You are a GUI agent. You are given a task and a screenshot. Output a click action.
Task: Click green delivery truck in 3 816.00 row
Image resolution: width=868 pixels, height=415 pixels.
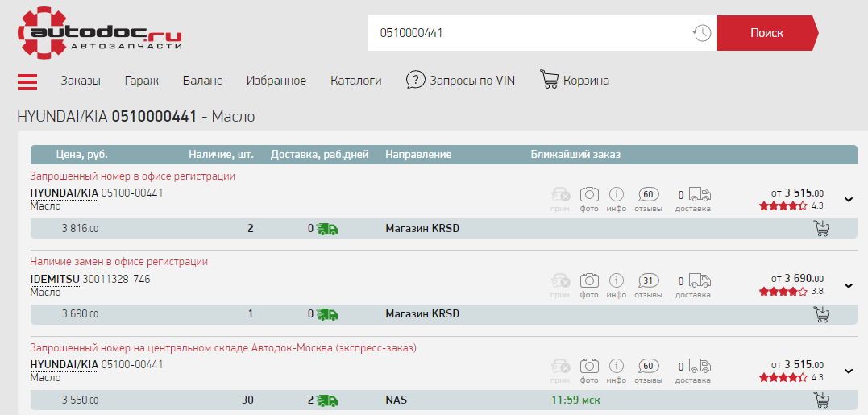pyautogui.click(x=327, y=229)
